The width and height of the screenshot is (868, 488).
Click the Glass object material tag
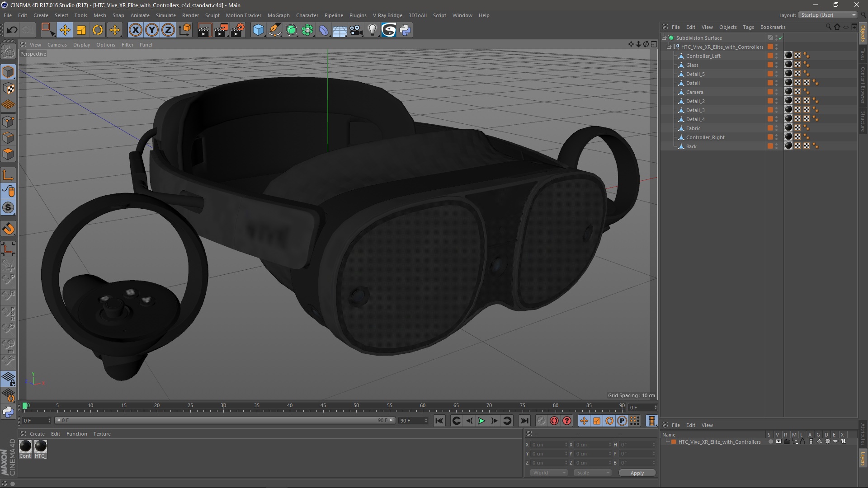coord(788,65)
